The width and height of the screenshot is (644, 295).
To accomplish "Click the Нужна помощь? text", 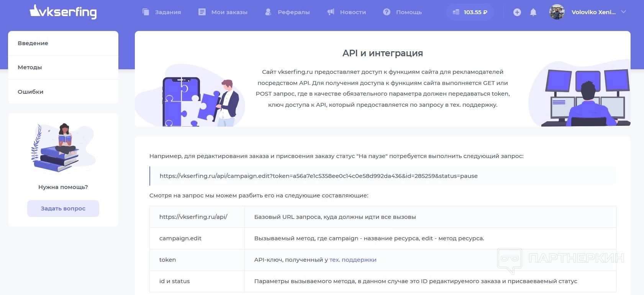I will click(x=63, y=187).
